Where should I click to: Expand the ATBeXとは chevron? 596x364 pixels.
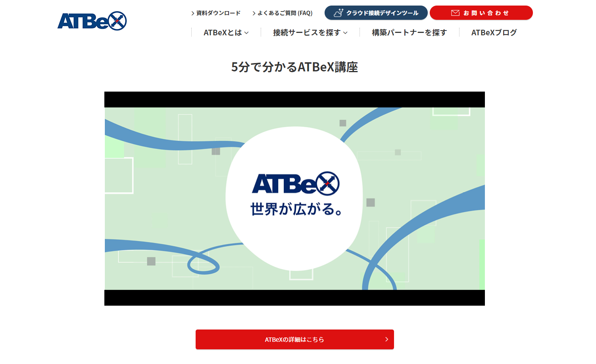[246, 33]
